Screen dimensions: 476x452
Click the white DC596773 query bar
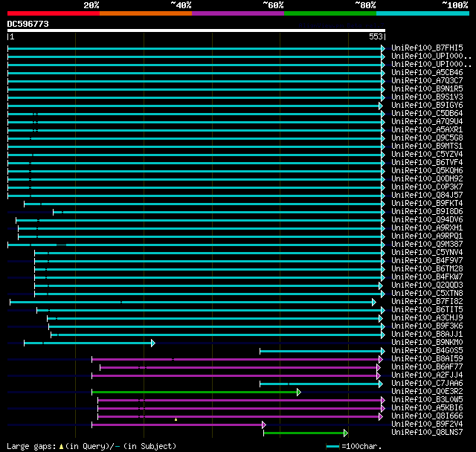click(196, 30)
